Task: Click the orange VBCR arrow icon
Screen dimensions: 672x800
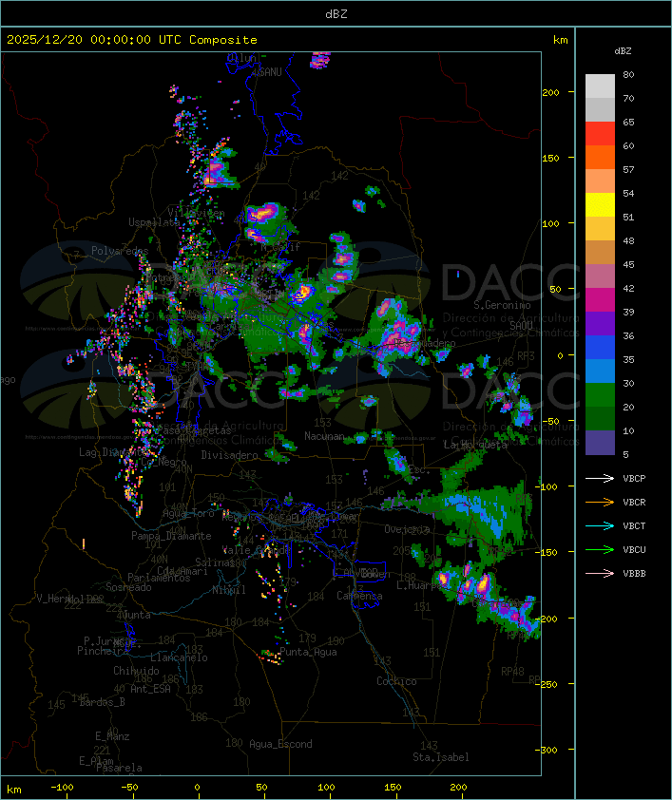Action: click(x=600, y=503)
